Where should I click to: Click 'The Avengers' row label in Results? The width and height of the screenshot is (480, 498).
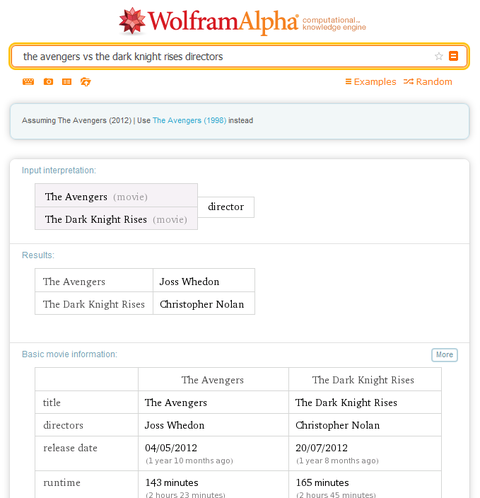(74, 282)
